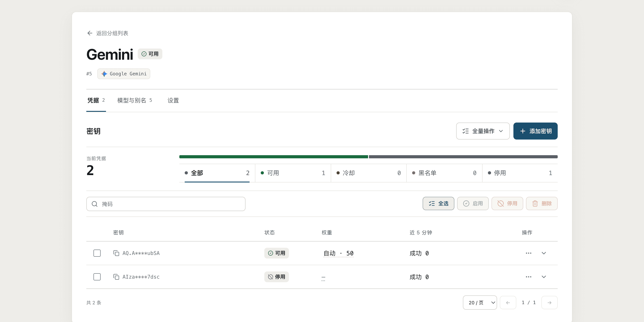Image resolution: width=644 pixels, height=322 pixels.
Task: Click the search magnifier icon
Action: 95,204
